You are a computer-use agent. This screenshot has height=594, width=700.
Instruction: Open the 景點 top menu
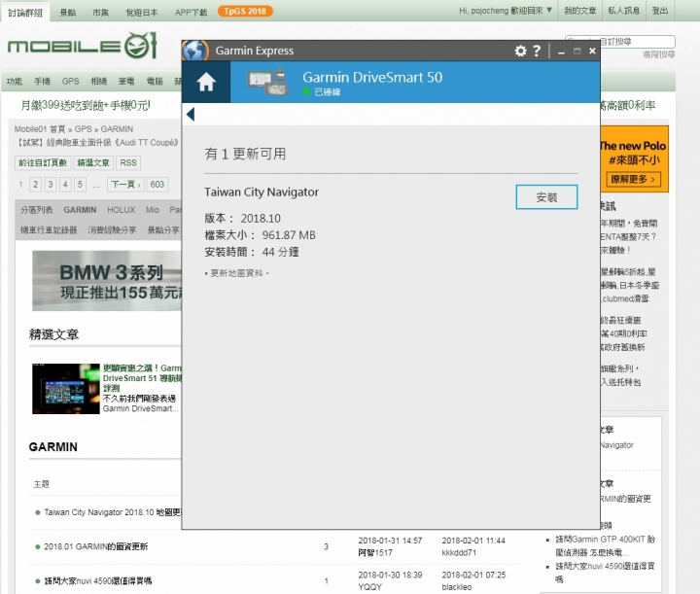68,13
